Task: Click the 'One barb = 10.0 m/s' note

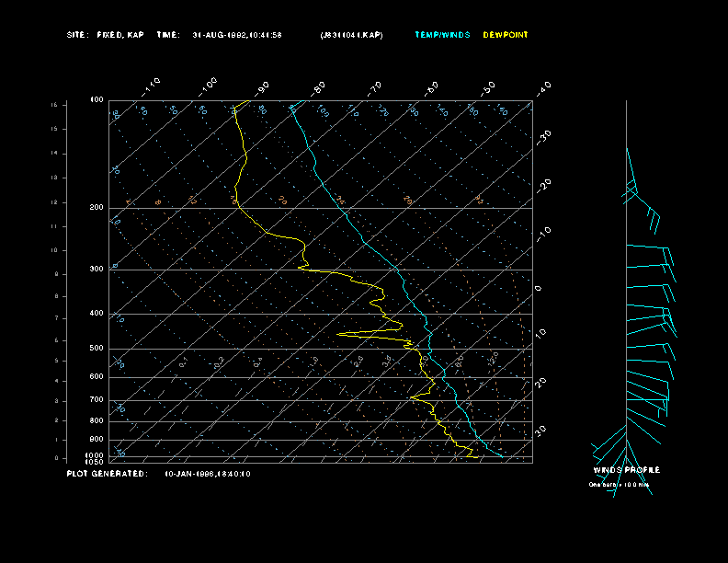Action: 619,485
